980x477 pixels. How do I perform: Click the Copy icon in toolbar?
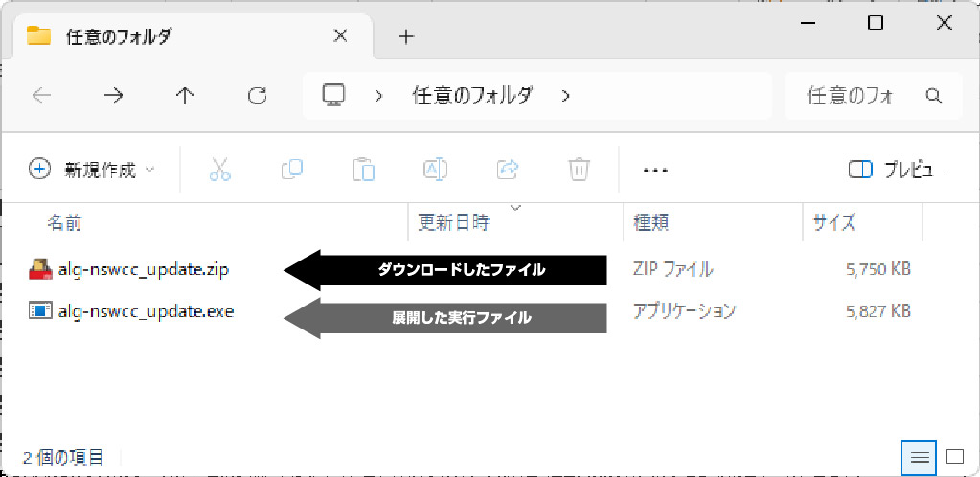click(x=292, y=170)
